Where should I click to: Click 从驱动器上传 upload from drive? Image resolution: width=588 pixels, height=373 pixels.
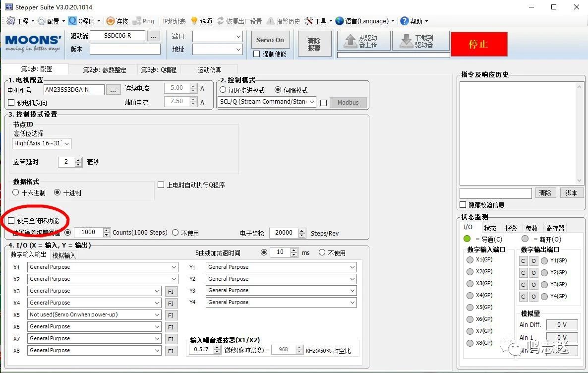[x=364, y=41]
